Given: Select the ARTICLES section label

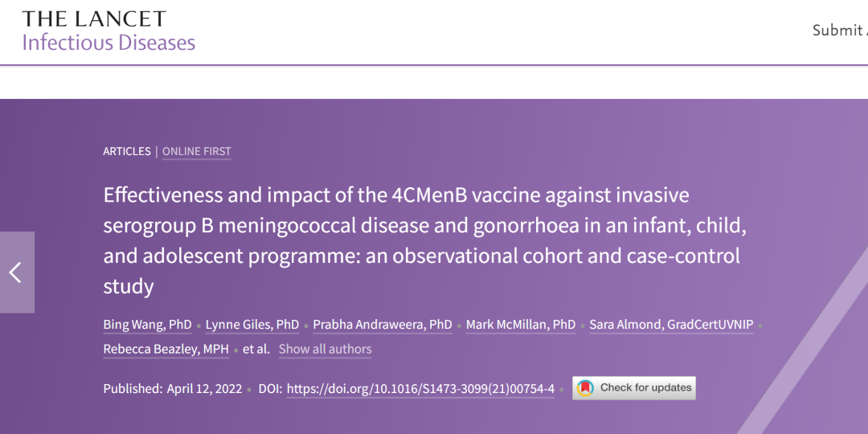Looking at the screenshot, I should pyautogui.click(x=127, y=151).
